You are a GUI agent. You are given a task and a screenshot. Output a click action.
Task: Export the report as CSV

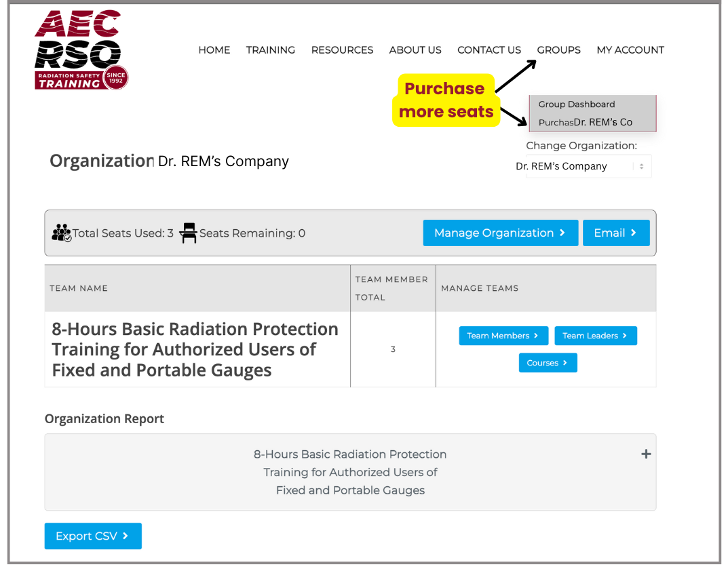93,536
